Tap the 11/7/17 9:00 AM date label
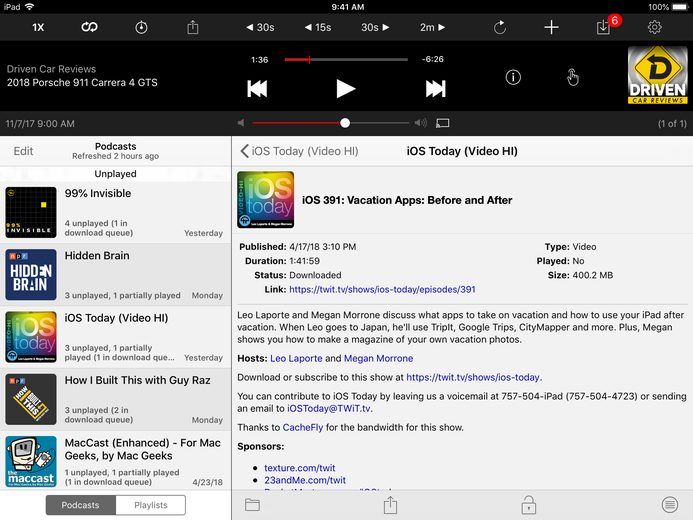The image size is (693, 520). pos(40,124)
